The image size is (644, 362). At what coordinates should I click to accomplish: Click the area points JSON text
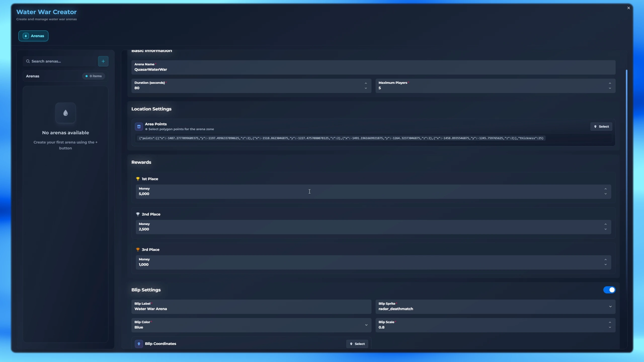click(x=341, y=138)
